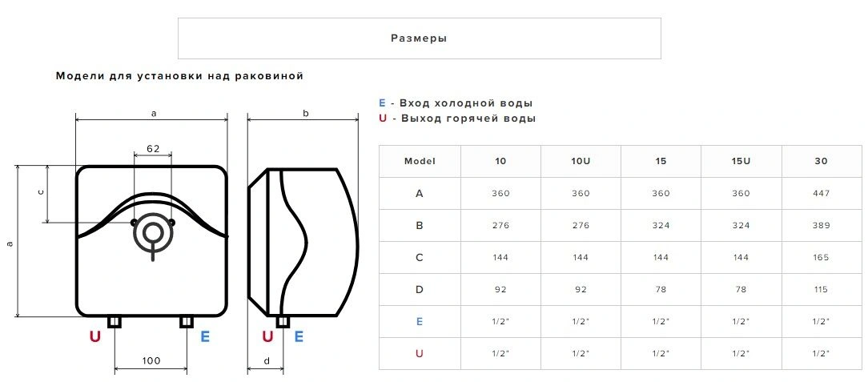The width and height of the screenshot is (868, 382).
Task: Click the blue E row label in table
Action: tap(420, 321)
